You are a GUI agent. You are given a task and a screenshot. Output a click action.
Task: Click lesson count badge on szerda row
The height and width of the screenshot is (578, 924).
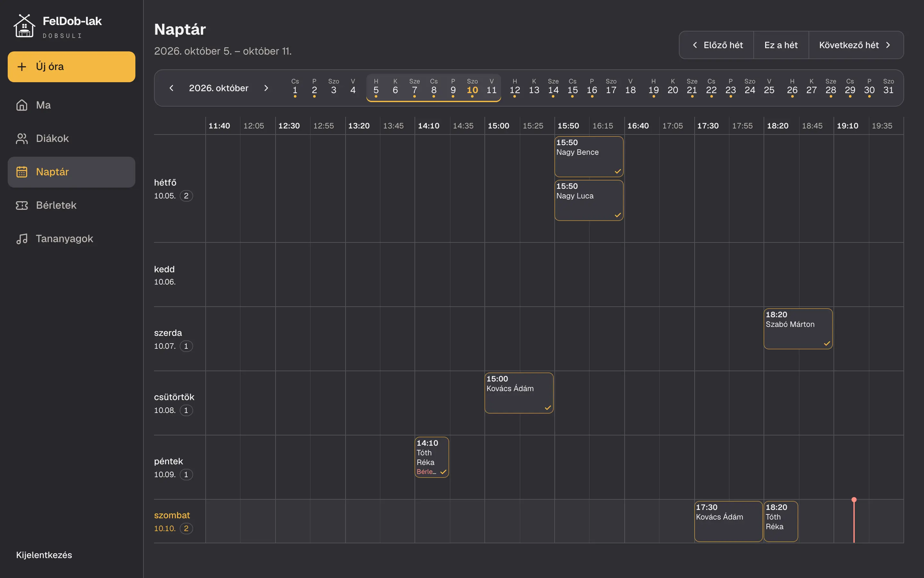[186, 346]
